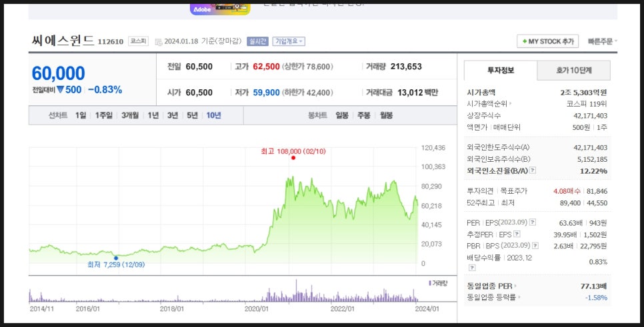Switch to the 호가10단계 tab
The height and width of the screenshot is (327, 644).
pyautogui.click(x=574, y=71)
